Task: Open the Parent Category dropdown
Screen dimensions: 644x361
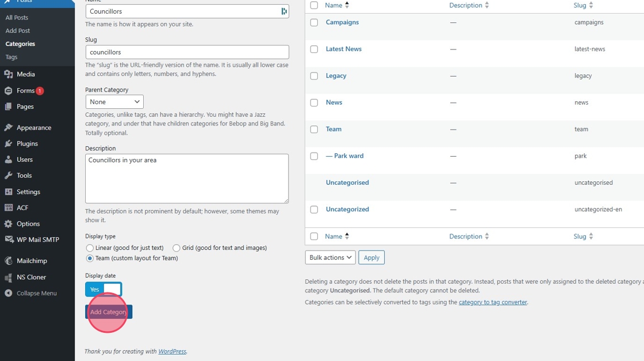Action: [114, 102]
